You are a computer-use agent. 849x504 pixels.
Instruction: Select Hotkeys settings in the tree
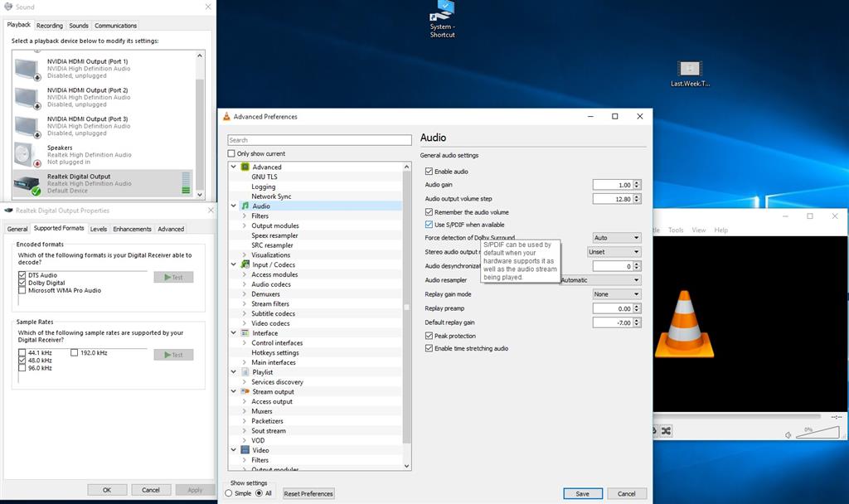pyautogui.click(x=275, y=352)
